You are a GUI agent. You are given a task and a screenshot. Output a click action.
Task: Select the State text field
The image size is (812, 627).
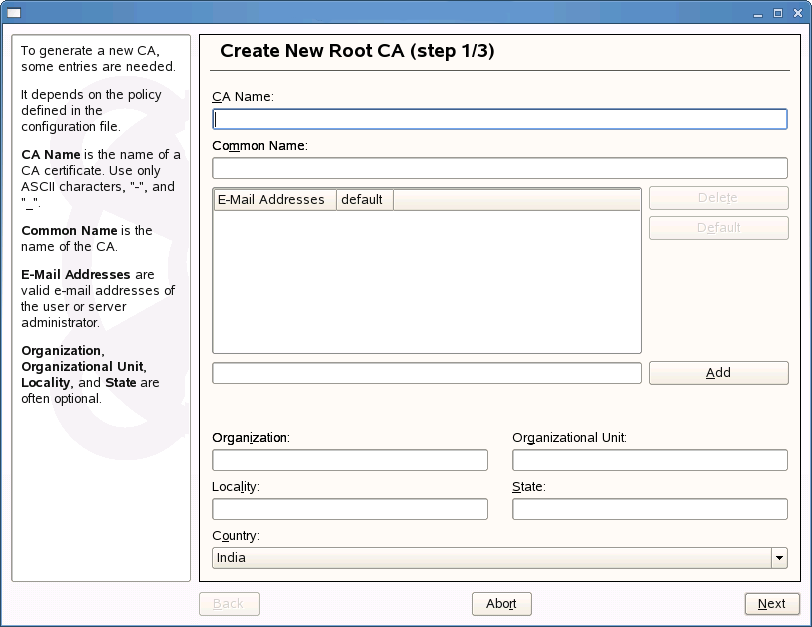[x=650, y=509]
